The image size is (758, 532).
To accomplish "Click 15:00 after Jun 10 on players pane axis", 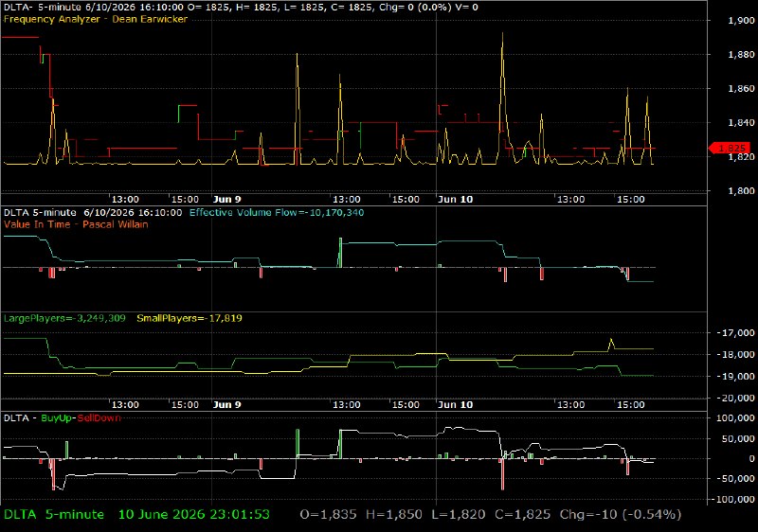I will click(631, 404).
